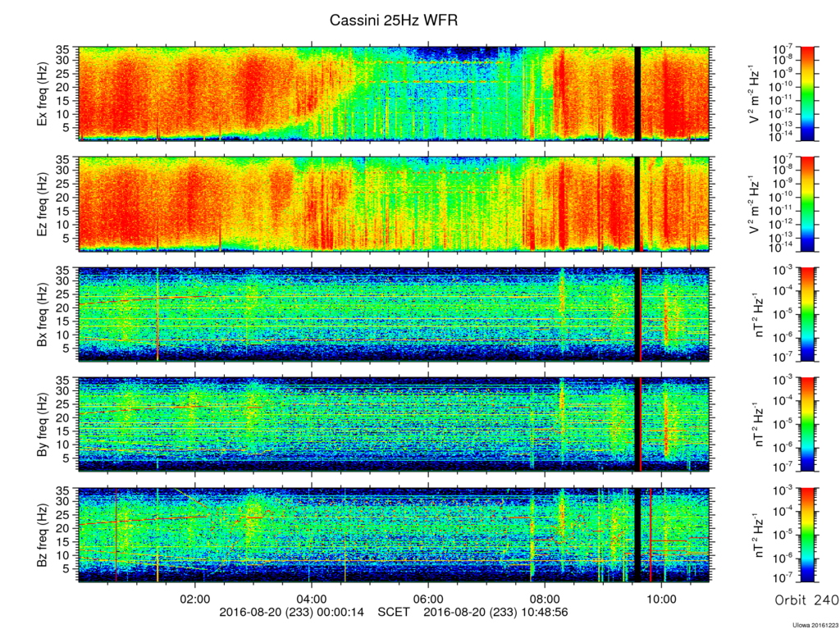Click the 'SCET' axis label
This screenshot has height=629, width=840.
click(394, 612)
